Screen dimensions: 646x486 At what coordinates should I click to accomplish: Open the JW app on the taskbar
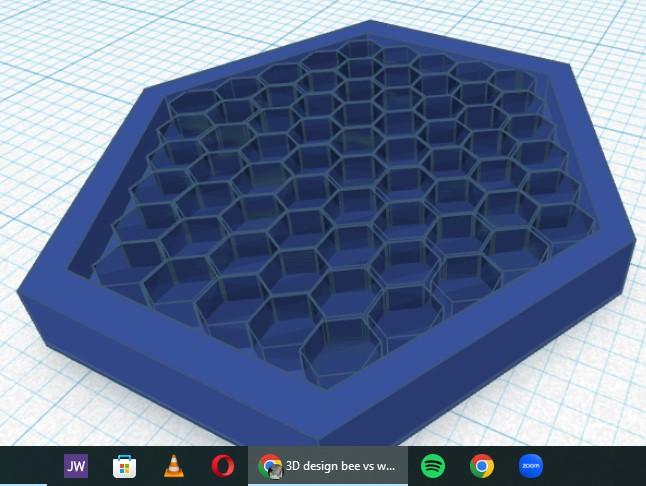[x=76, y=466]
